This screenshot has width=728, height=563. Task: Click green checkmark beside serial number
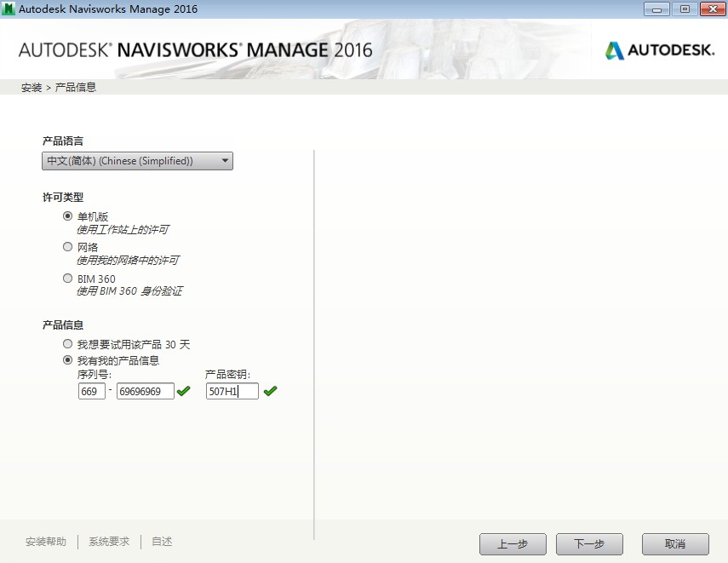coord(184,391)
